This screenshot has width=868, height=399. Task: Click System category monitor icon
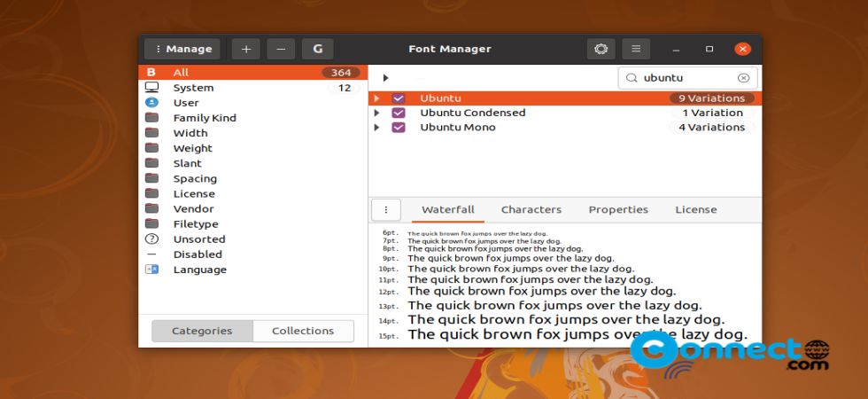pos(151,88)
